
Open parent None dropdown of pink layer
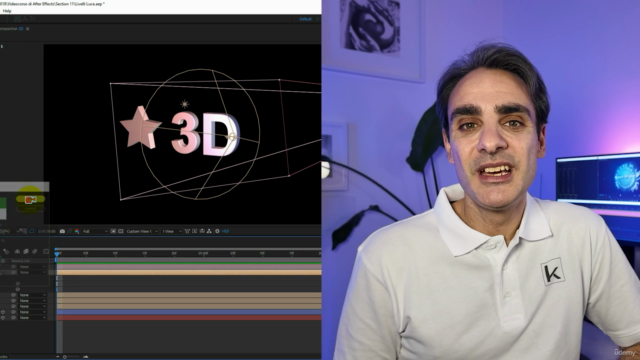coord(32,267)
